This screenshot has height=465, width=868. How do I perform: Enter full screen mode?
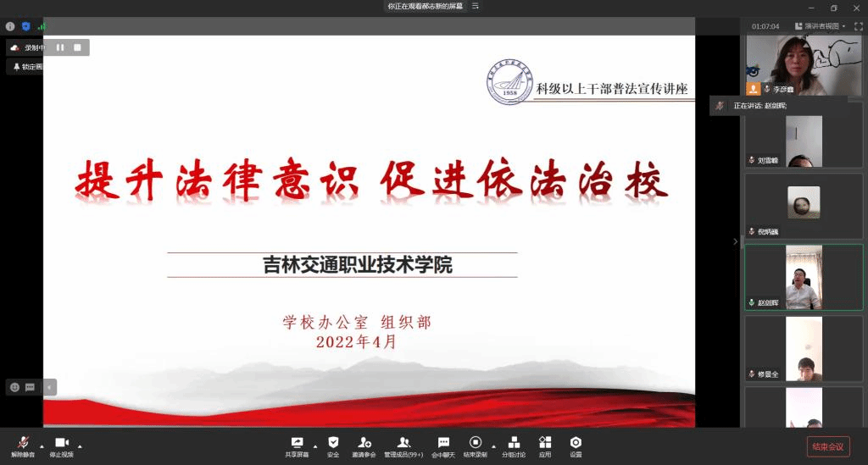pos(859,26)
